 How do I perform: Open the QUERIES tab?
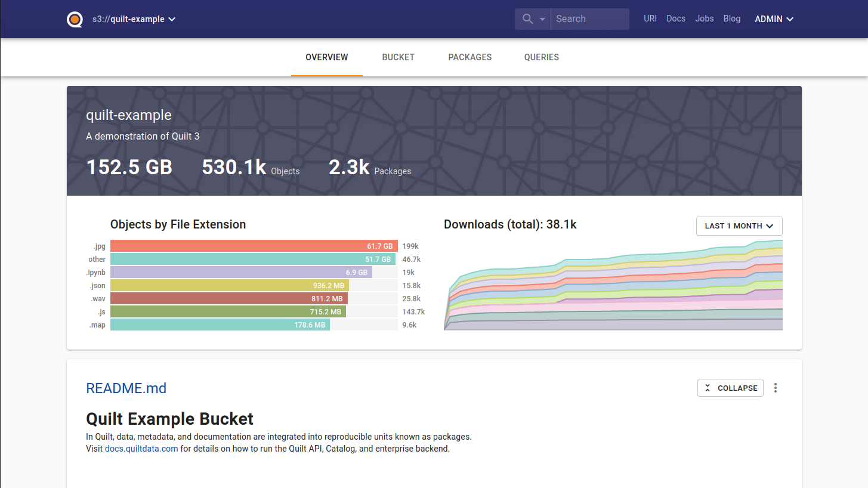pos(542,57)
